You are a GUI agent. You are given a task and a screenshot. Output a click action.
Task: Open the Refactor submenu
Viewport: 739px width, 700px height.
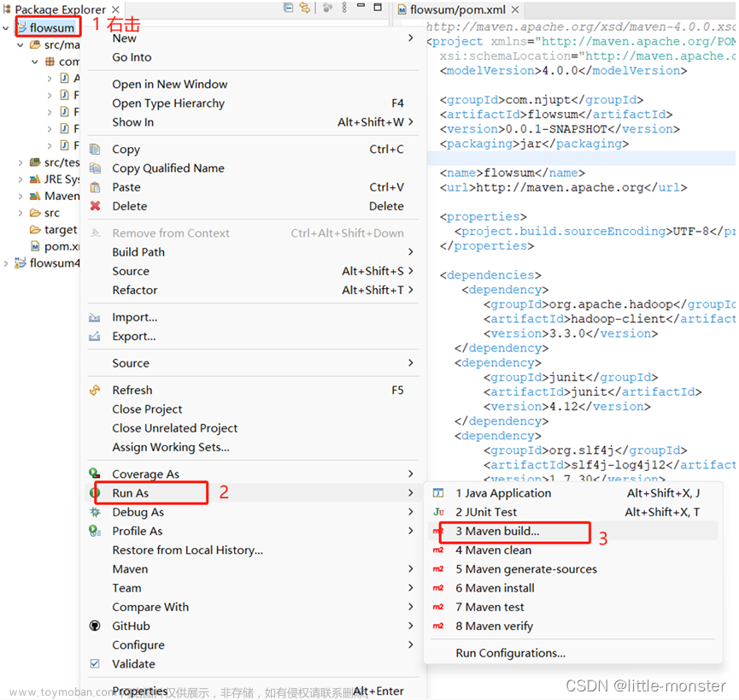pos(253,290)
